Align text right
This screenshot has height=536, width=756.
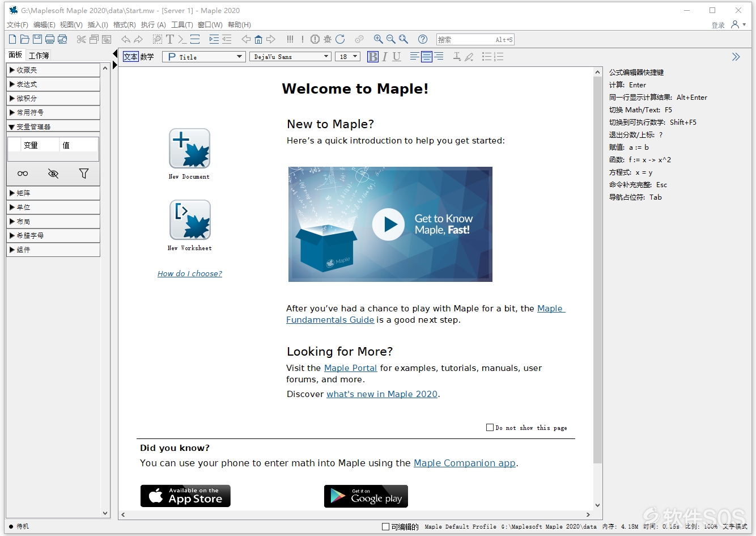tap(439, 57)
